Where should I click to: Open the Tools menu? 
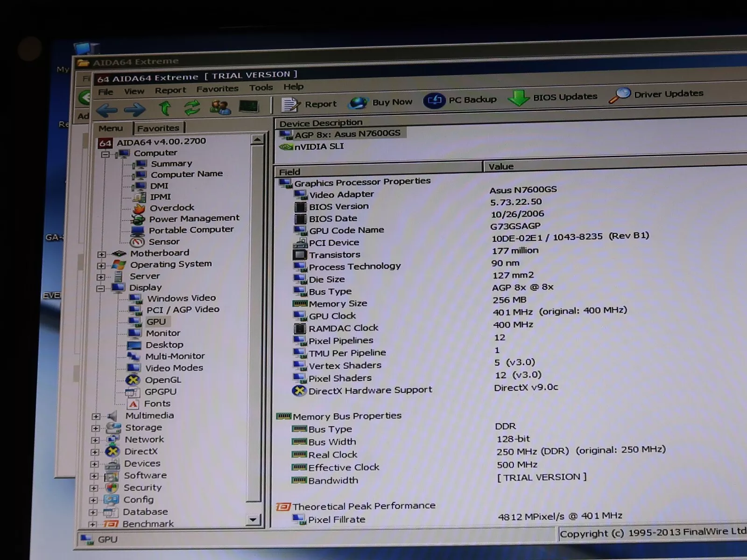point(261,87)
